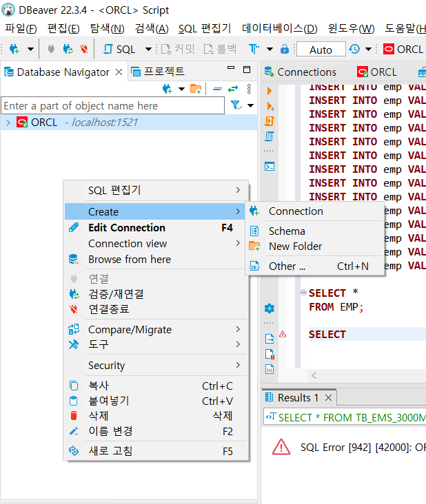Click the filter funnel icon beside search field

(x=236, y=105)
